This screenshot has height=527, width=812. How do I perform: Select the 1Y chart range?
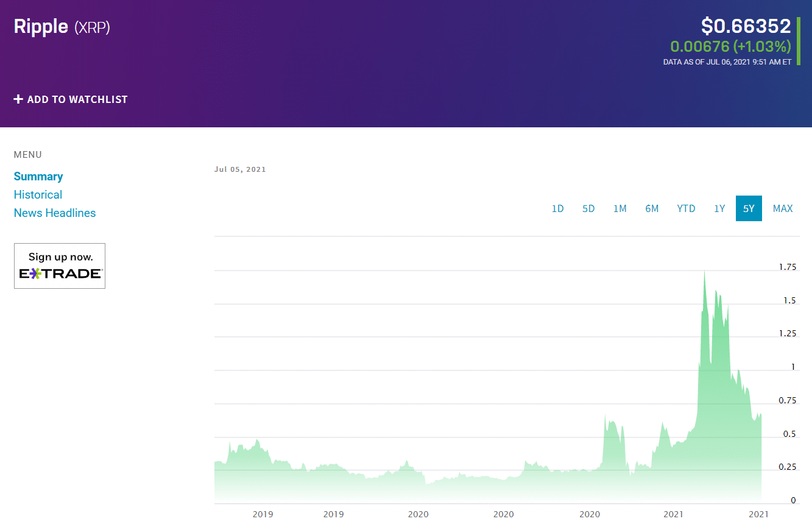click(719, 208)
